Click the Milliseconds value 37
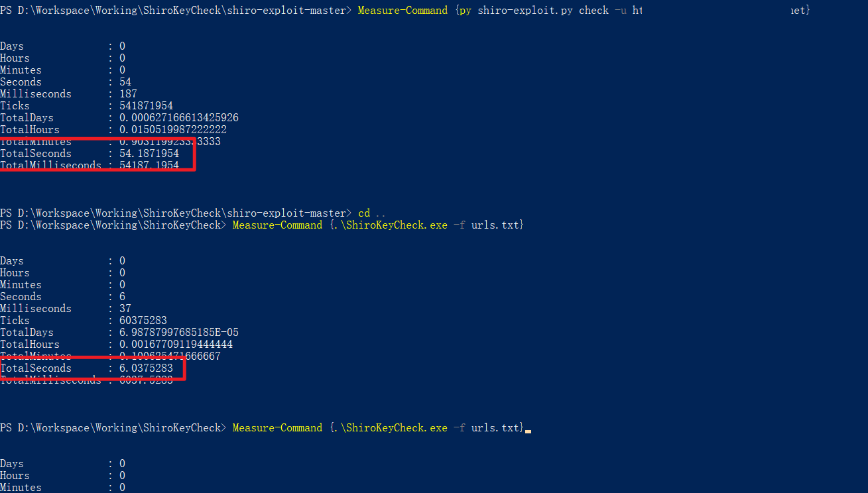868x493 pixels. click(x=125, y=309)
